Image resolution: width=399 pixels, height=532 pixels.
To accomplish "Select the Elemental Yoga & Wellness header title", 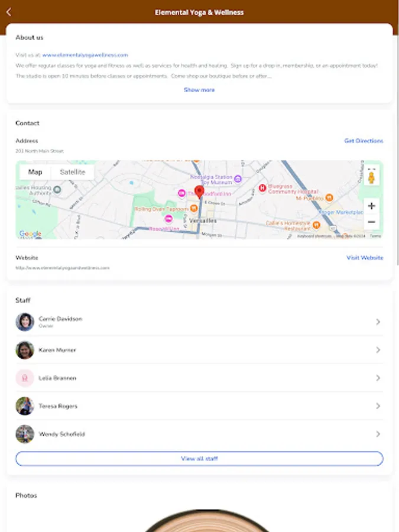I will 199,12.
